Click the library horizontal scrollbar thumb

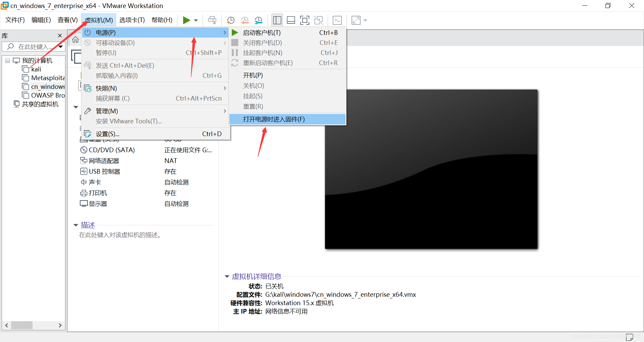tap(22, 325)
